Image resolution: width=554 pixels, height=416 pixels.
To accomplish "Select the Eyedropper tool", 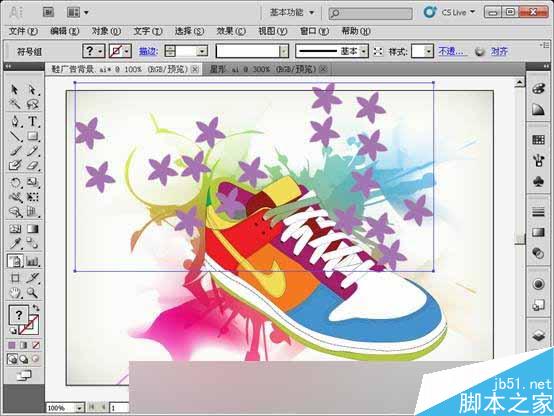I will pos(14,244).
